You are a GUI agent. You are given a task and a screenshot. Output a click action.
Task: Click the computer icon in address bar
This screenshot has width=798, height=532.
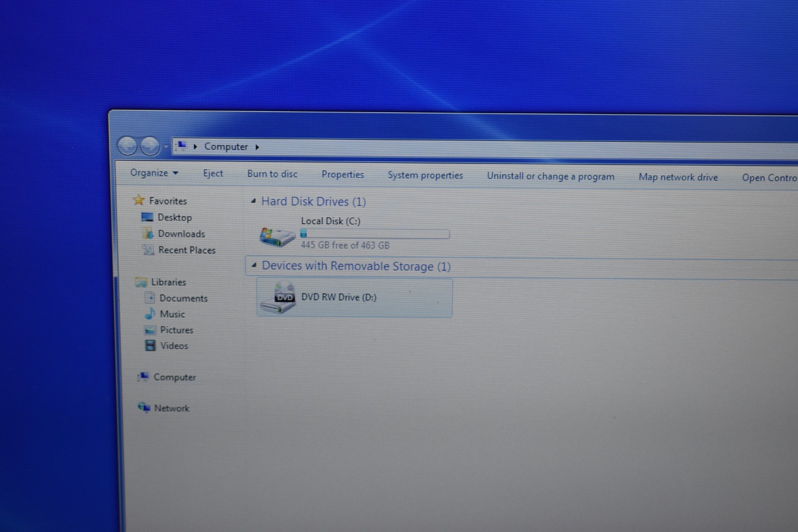(x=182, y=146)
